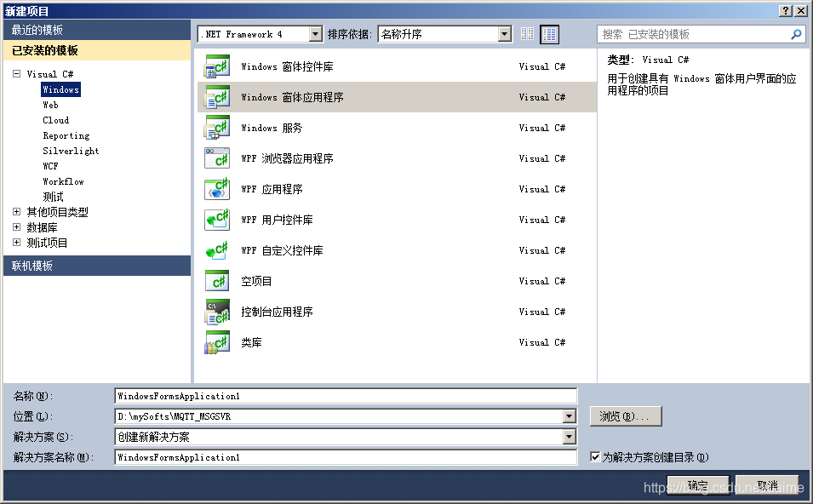
Task: Click the 类库 template icon
Action: coord(218,342)
